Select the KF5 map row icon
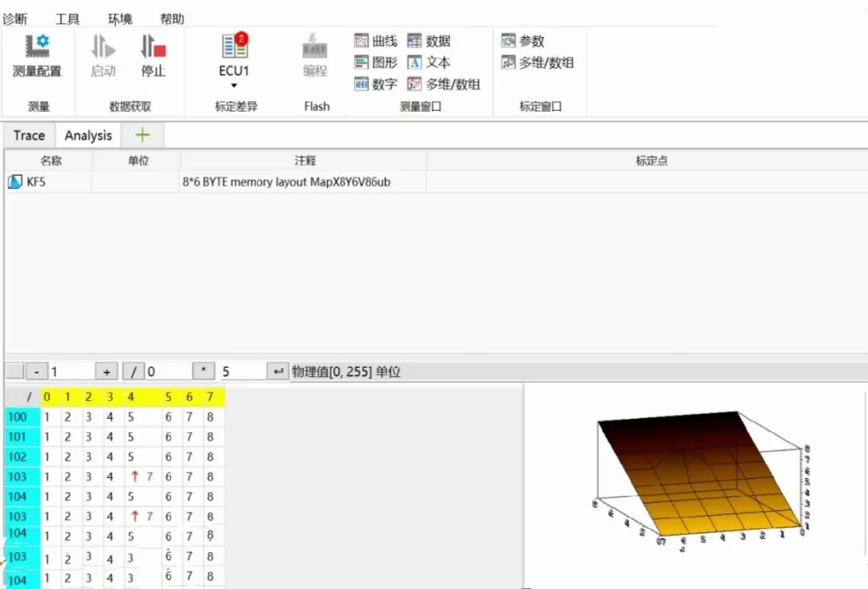Image resolution: width=868 pixels, height=589 pixels. (x=15, y=182)
